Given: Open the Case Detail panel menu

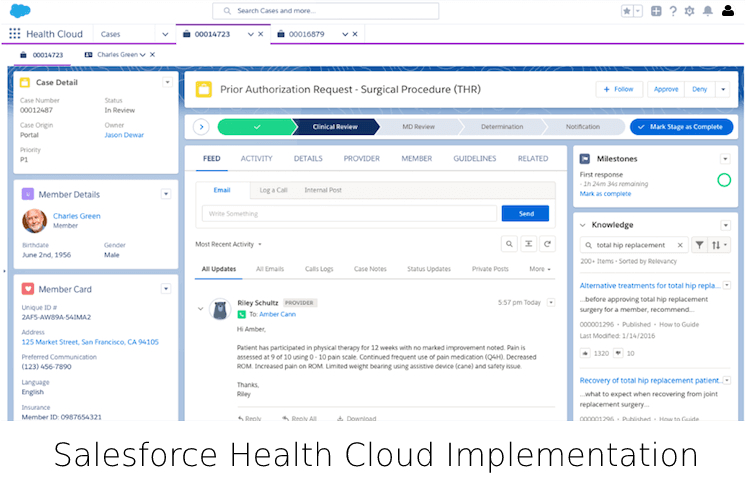Looking at the screenshot, I should [x=167, y=82].
